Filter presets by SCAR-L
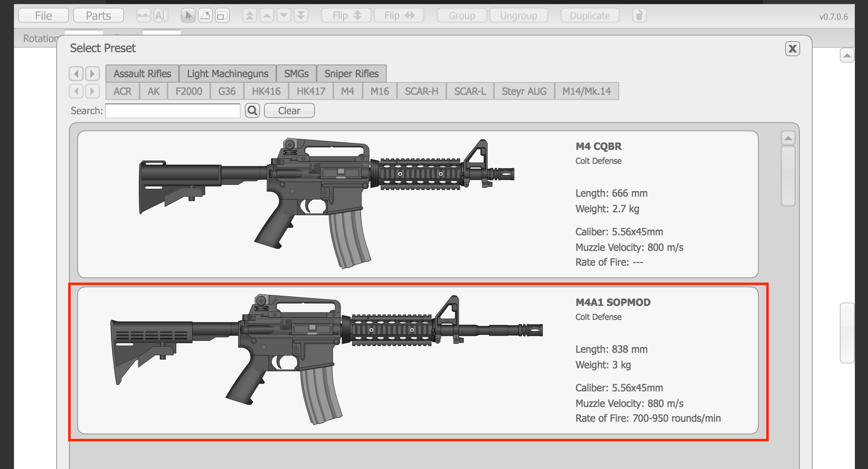 coord(470,91)
